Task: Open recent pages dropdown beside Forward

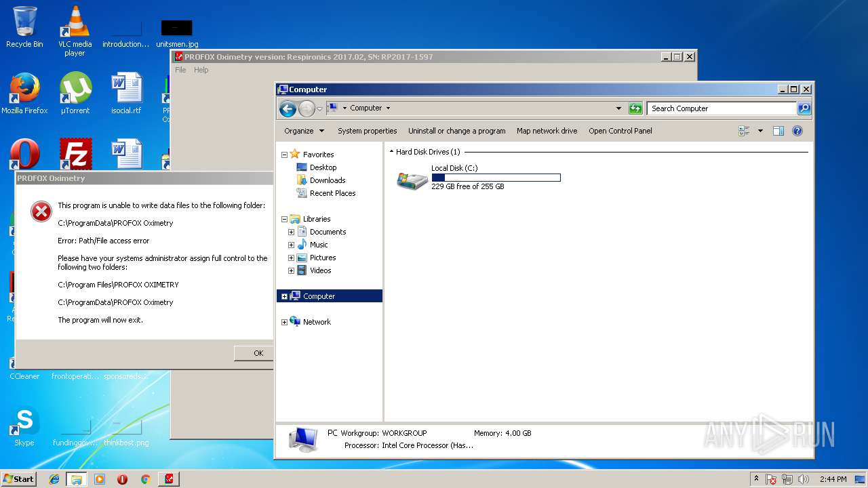Action: (319, 108)
